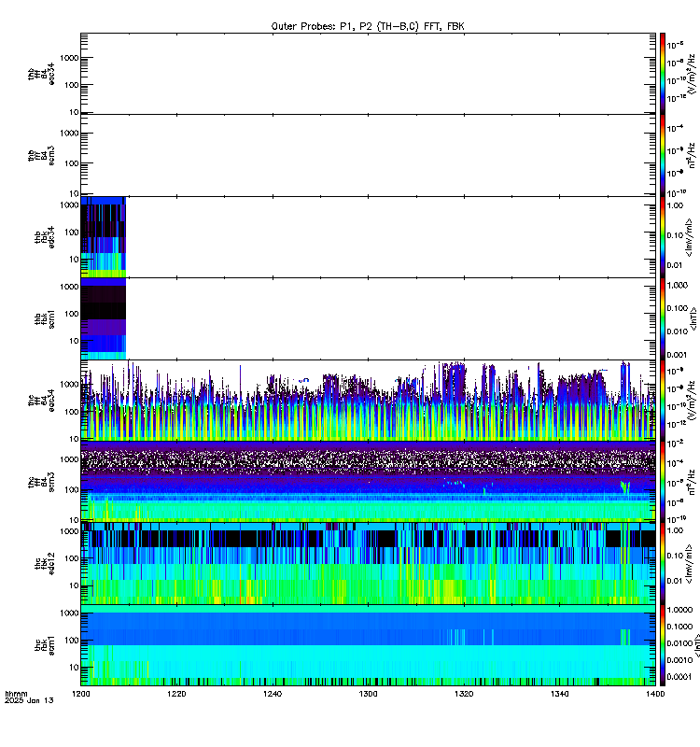Click the '1.00' tick of the thb edc34 color bar
The width and height of the screenshot is (700, 747).
tap(675, 205)
